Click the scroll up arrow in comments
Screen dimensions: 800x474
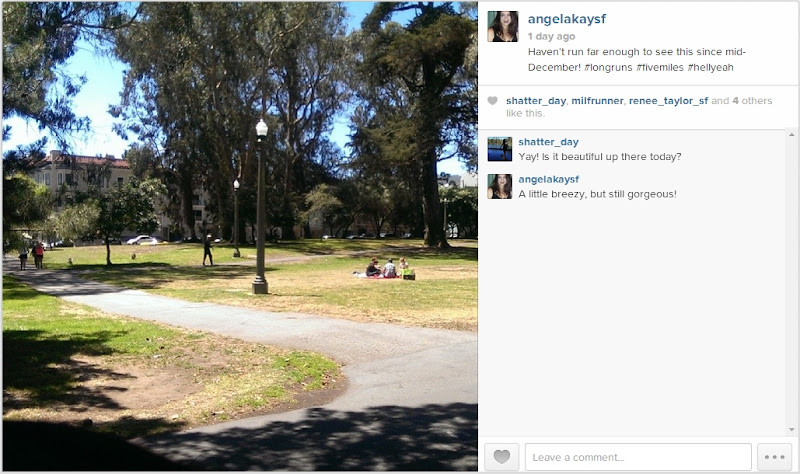tap(791, 135)
